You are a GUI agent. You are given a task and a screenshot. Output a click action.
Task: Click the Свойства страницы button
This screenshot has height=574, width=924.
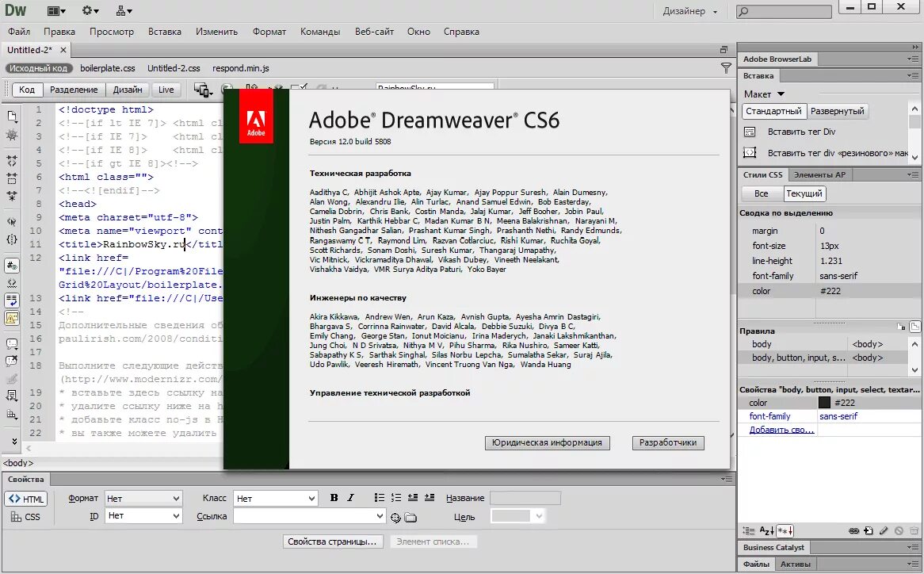click(333, 541)
